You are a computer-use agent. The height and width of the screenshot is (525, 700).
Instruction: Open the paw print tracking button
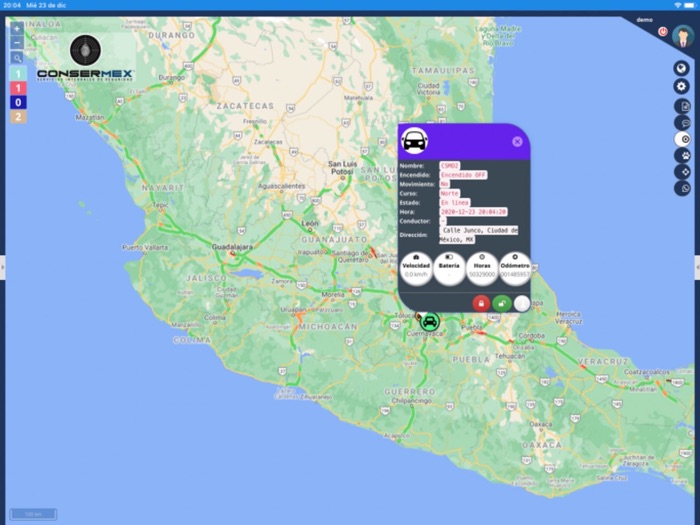click(x=683, y=155)
